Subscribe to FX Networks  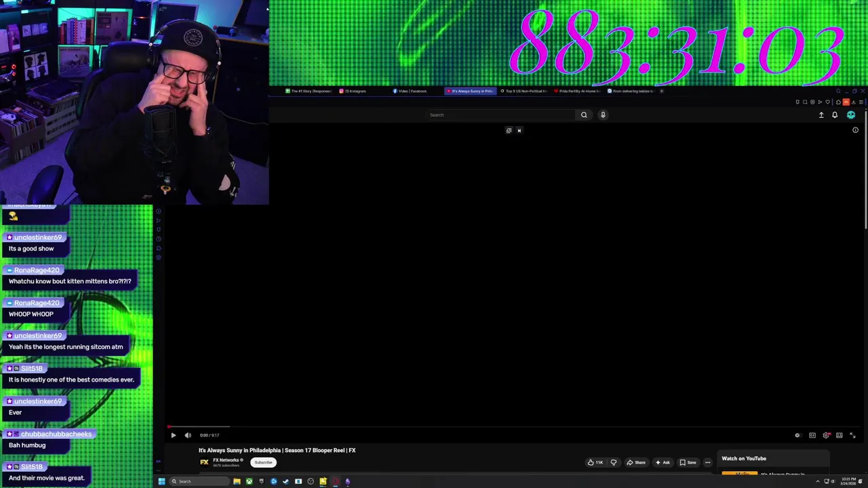coord(263,462)
